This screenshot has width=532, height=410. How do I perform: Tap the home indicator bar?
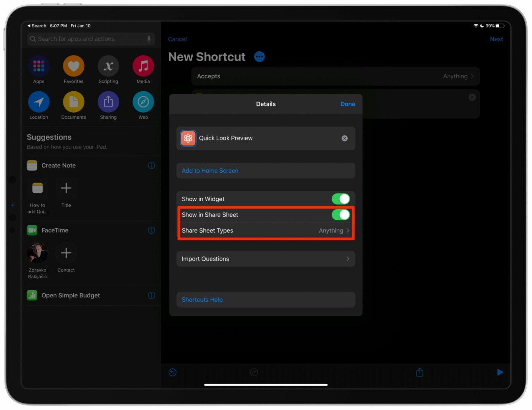point(266,385)
